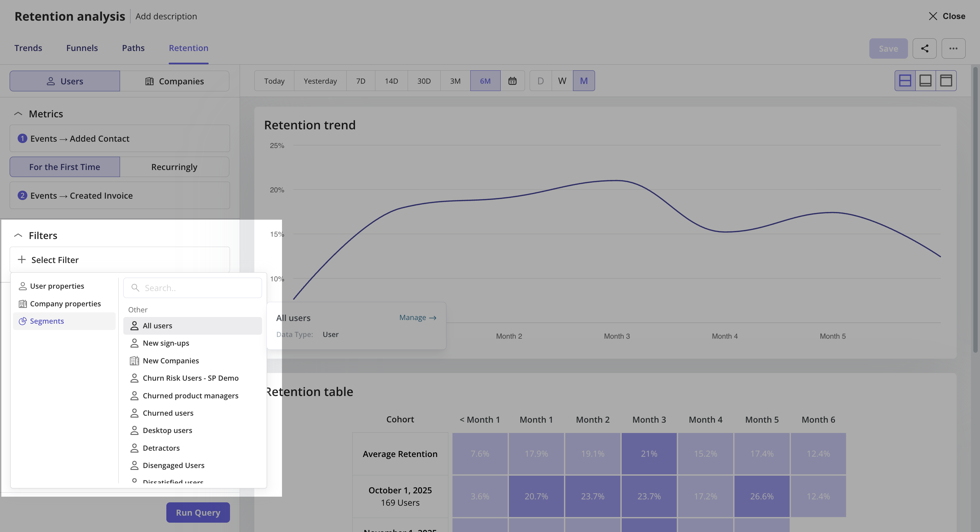The width and height of the screenshot is (980, 532).
Task: Select the 3M date range
Action: coord(455,81)
